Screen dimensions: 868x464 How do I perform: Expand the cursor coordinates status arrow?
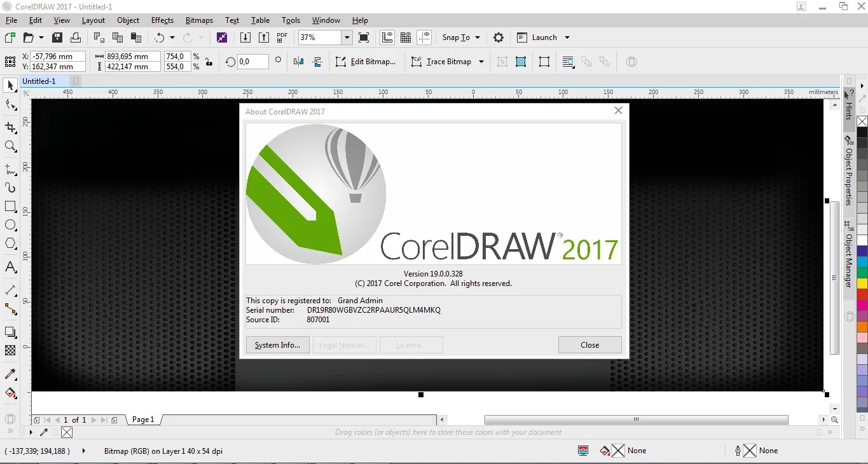(x=83, y=451)
